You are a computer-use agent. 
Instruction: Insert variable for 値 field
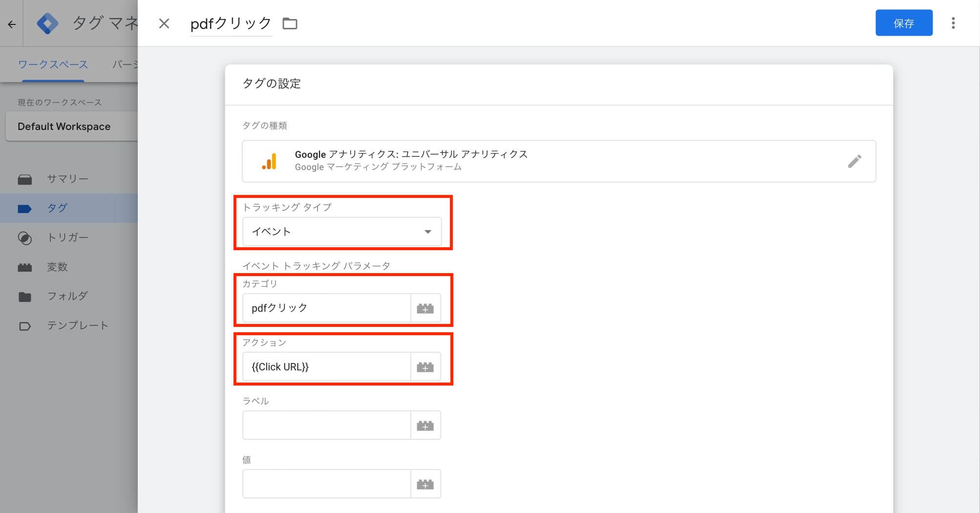point(426,484)
